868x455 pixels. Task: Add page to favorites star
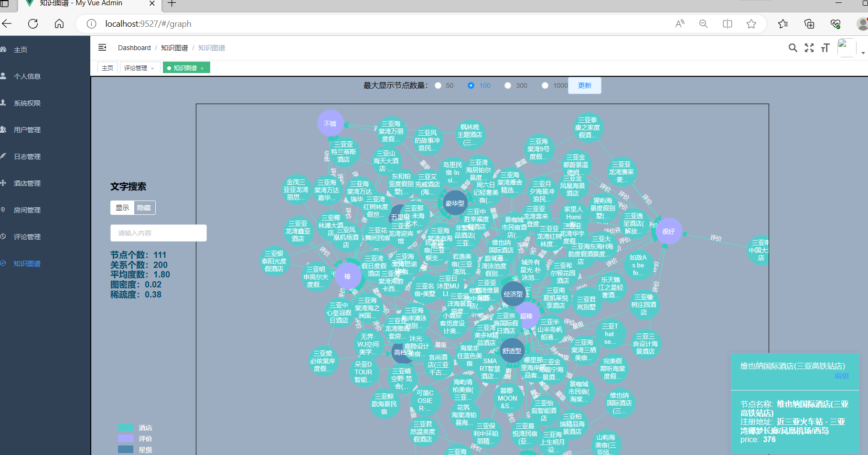751,24
